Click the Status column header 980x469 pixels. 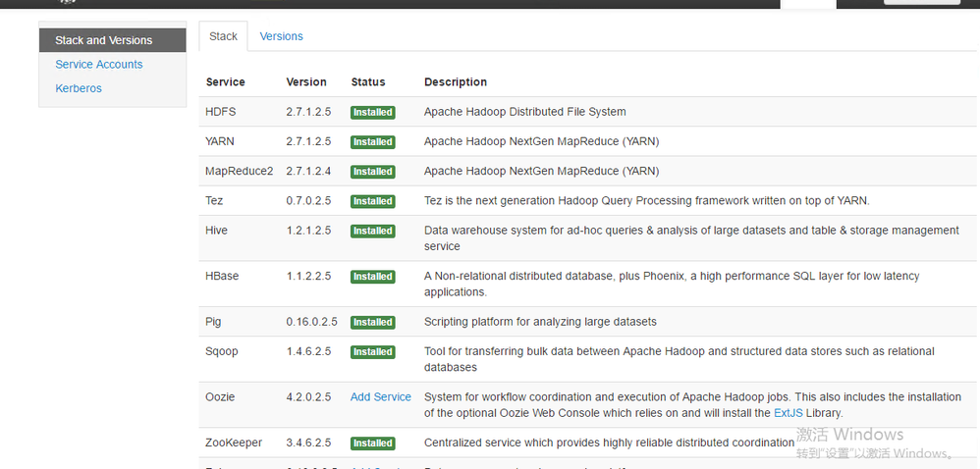[x=368, y=82]
